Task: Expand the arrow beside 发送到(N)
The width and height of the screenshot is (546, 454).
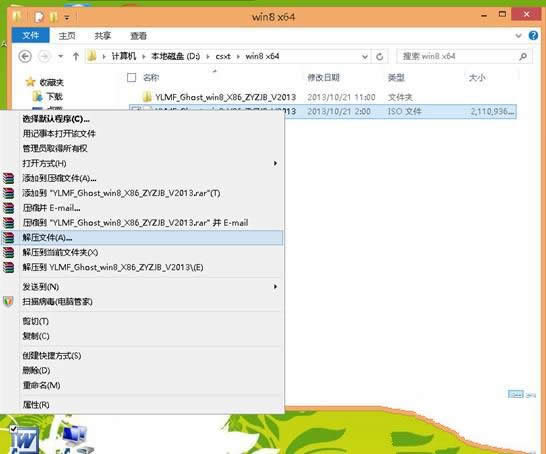Action: click(x=275, y=287)
